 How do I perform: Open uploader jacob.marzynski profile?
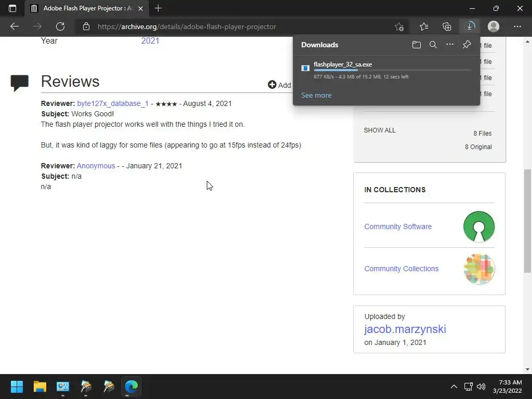[x=405, y=329]
